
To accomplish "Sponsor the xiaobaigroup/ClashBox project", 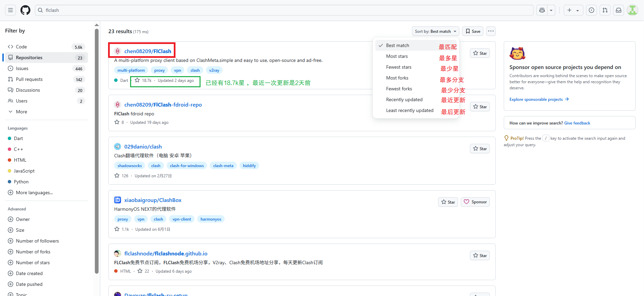I will pyautogui.click(x=475, y=202).
